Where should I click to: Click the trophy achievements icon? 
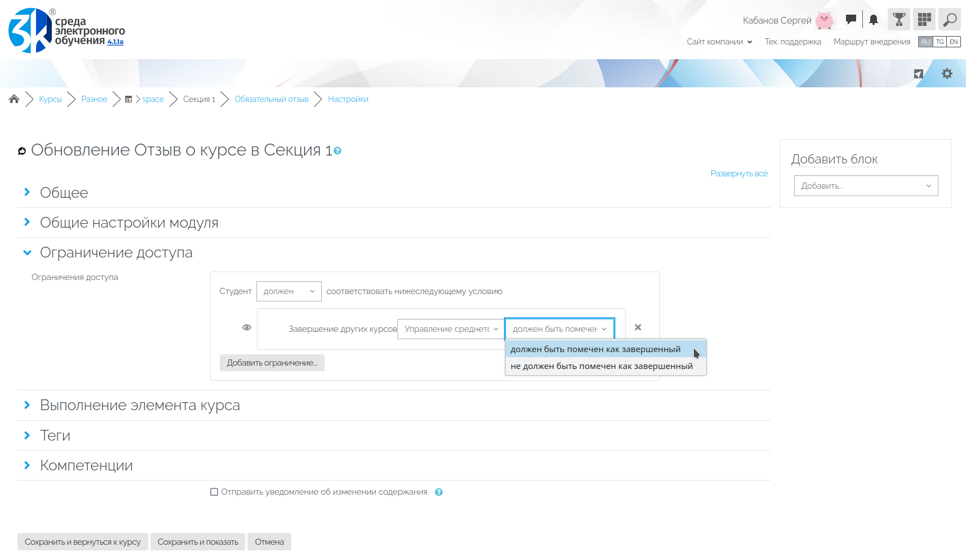(899, 20)
